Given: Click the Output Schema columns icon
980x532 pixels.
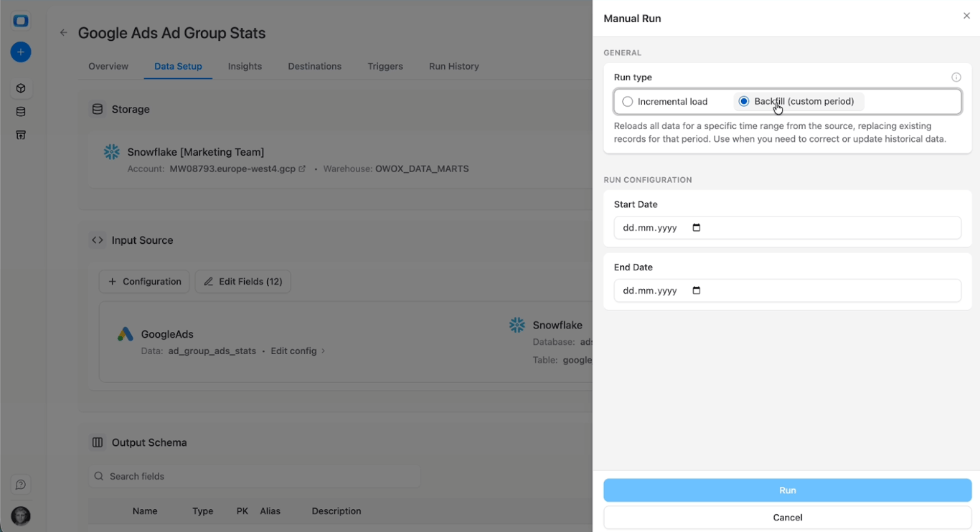Looking at the screenshot, I should click(98, 442).
